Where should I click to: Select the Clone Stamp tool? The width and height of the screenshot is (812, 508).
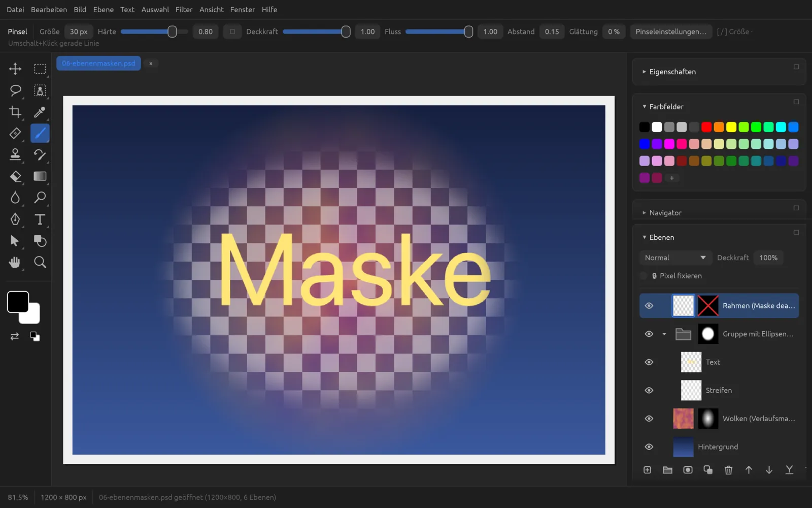tap(15, 154)
